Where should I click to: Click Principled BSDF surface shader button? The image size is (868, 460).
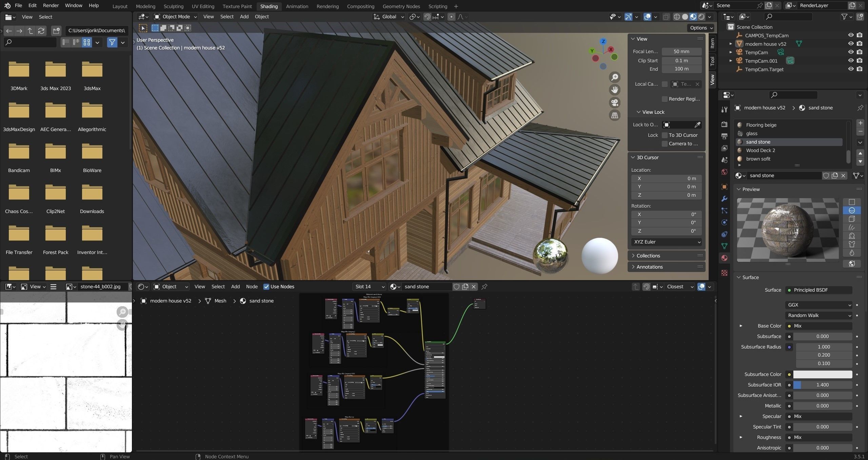(x=818, y=290)
